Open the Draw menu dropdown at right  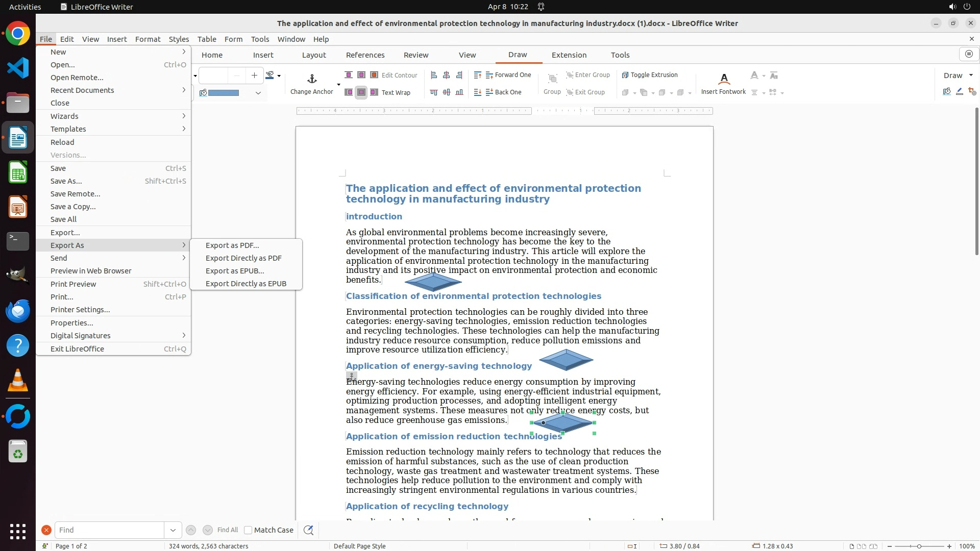pos(971,76)
